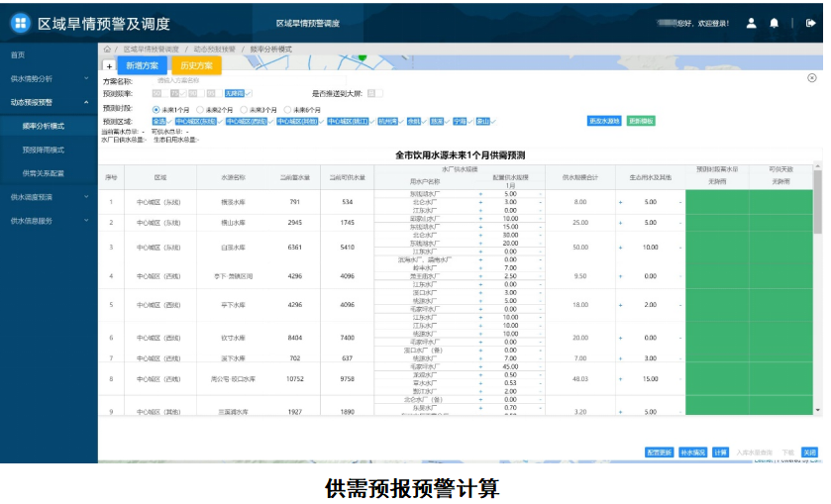Click plus icon for 白溪水库 ecological water
The image size is (831, 504).
tap(621, 248)
